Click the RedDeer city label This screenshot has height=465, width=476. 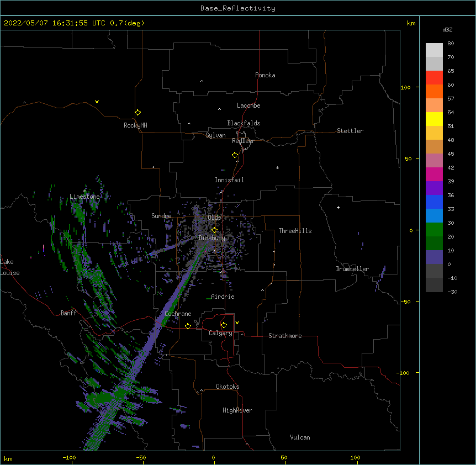point(243,141)
